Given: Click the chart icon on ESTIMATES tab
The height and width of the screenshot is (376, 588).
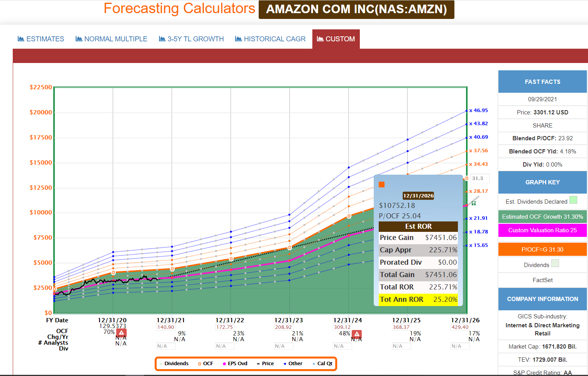Looking at the screenshot, I should (x=21, y=39).
